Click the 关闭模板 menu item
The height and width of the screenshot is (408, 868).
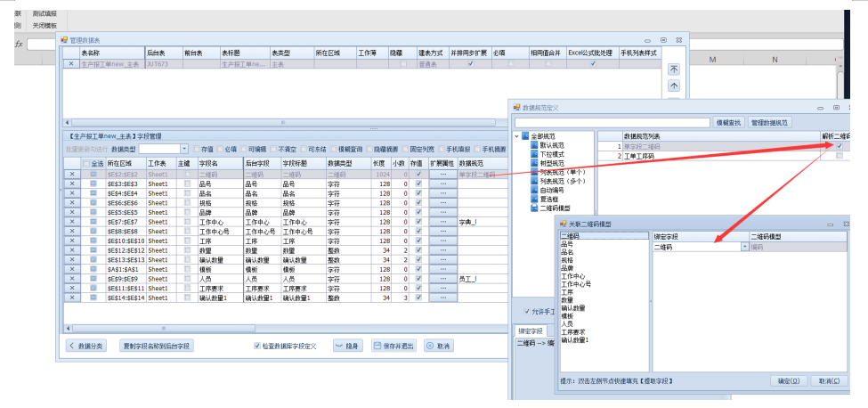(45, 26)
